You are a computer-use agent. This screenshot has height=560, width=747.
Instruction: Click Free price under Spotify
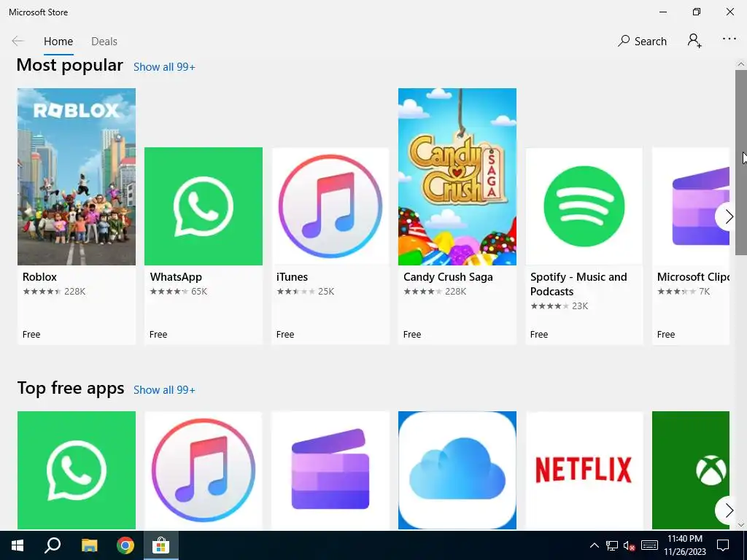(539, 334)
